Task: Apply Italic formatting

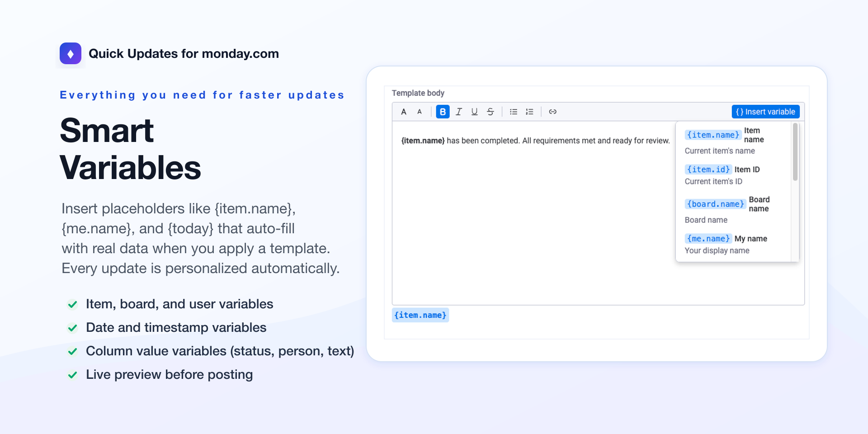Action: coord(459,112)
